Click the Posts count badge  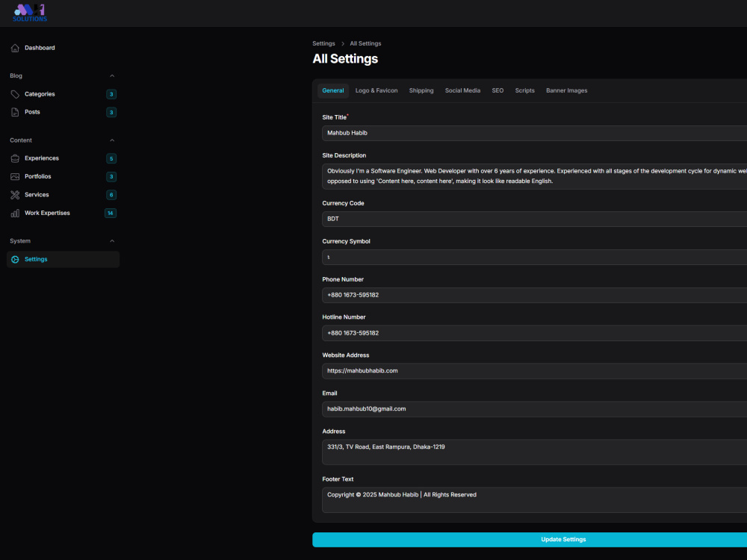click(x=111, y=113)
